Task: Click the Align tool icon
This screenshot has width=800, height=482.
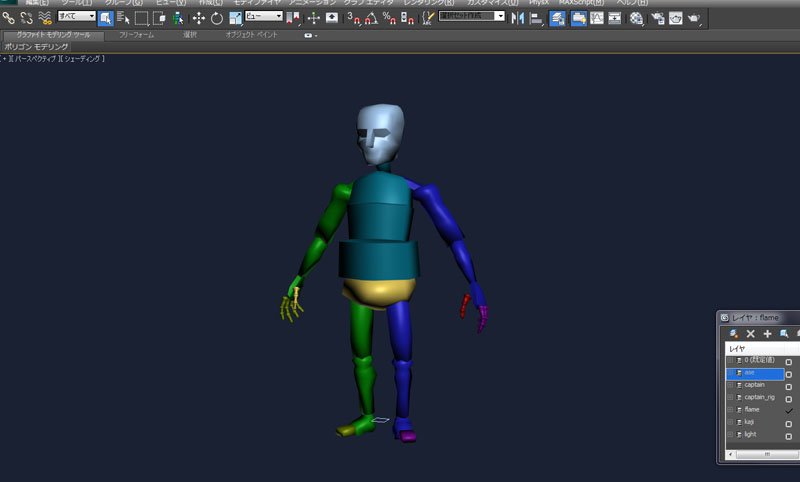Action: point(536,18)
